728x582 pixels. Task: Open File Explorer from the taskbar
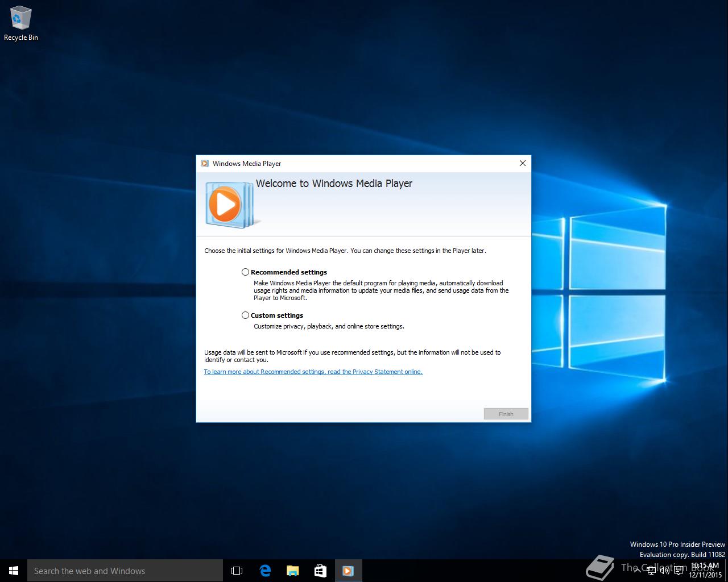(292, 571)
